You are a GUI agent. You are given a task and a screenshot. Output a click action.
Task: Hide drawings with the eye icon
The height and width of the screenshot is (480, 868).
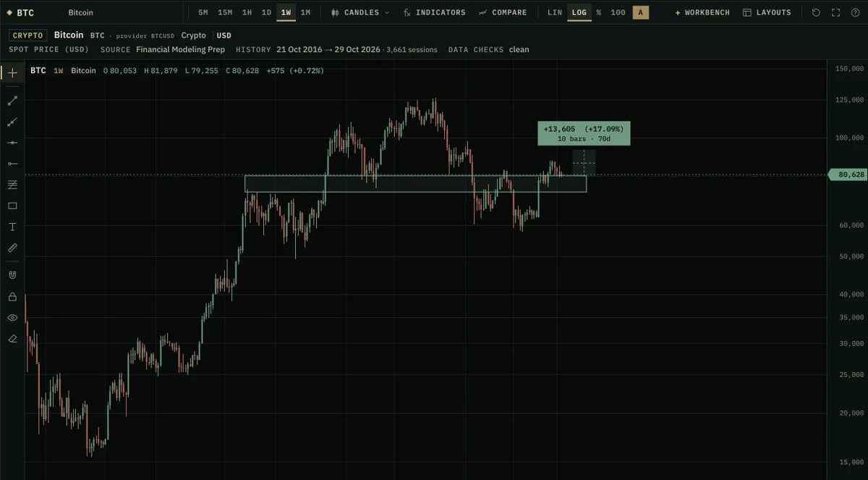pyautogui.click(x=12, y=317)
